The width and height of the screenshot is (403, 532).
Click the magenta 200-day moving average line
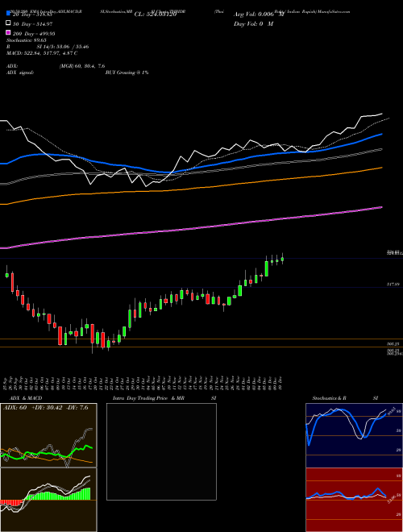190,229
